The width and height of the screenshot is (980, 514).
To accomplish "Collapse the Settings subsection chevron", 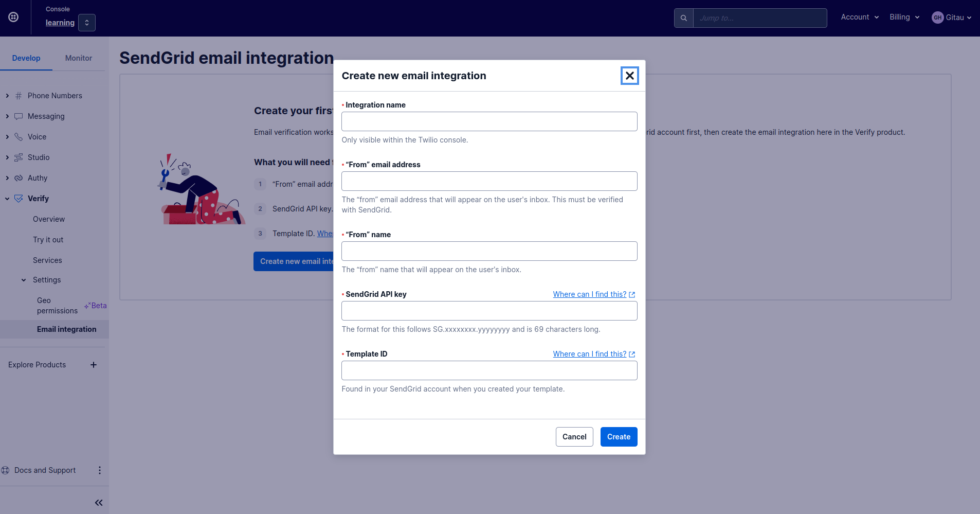I will pyautogui.click(x=24, y=280).
